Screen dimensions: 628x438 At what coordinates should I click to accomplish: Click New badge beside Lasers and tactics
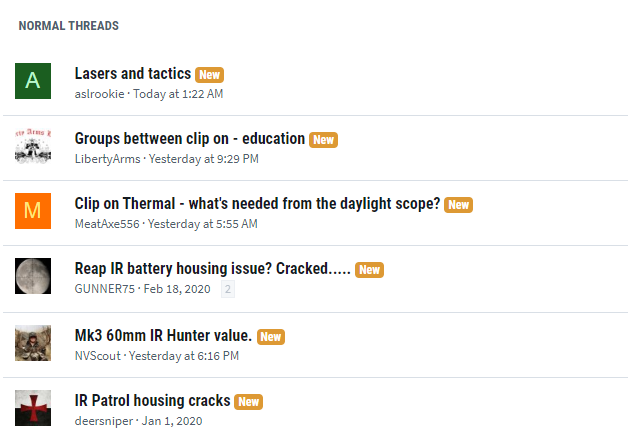209,75
